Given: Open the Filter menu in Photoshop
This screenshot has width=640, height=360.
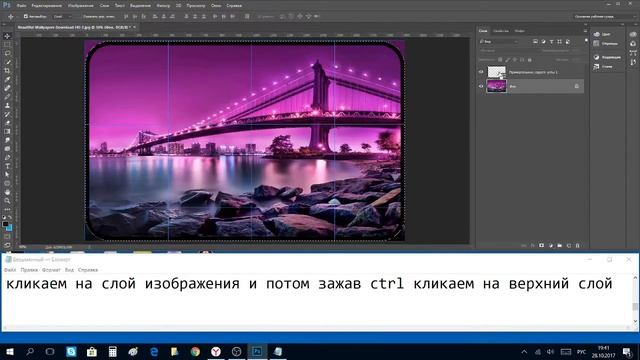Looking at the screenshot, I should pyautogui.click(x=163, y=6).
